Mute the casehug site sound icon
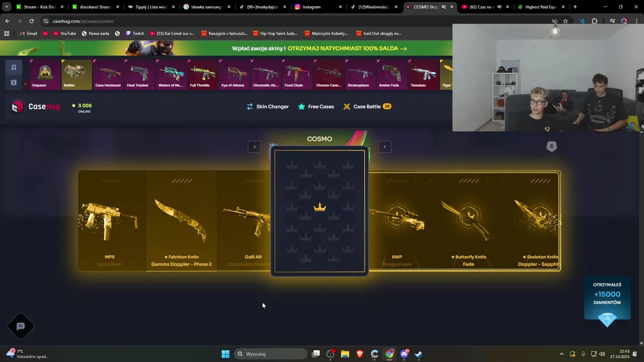This screenshot has width=644, height=362. point(554,21)
